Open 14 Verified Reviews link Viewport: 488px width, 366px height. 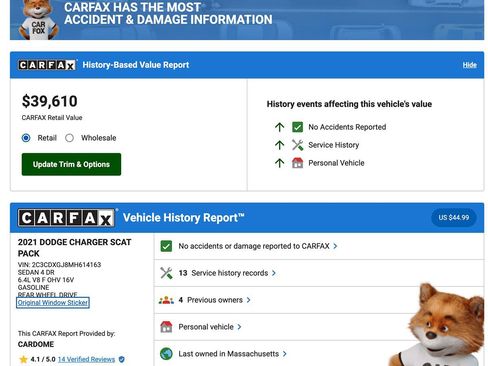pos(86,359)
